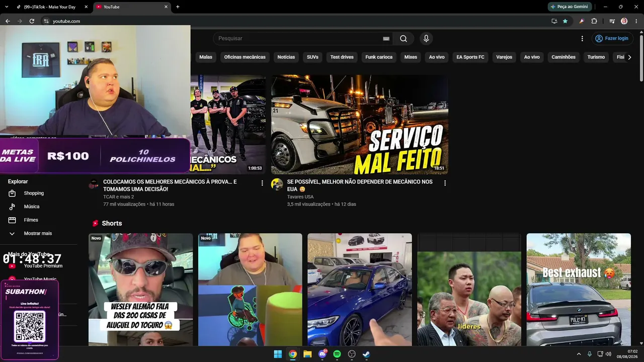
Task: Play the SERVIÇO MAL FEITO video thumbnail
Action: pos(360,125)
